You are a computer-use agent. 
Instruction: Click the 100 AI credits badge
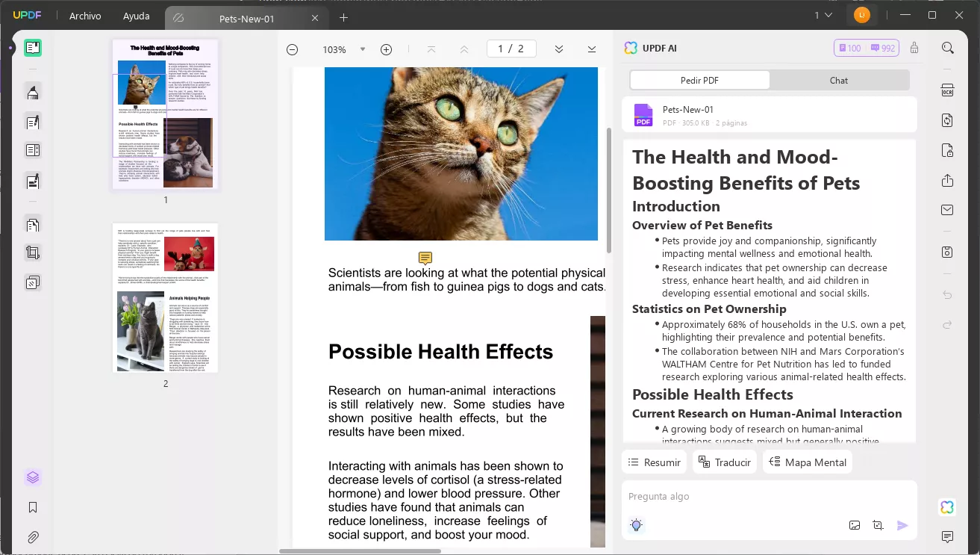click(850, 48)
